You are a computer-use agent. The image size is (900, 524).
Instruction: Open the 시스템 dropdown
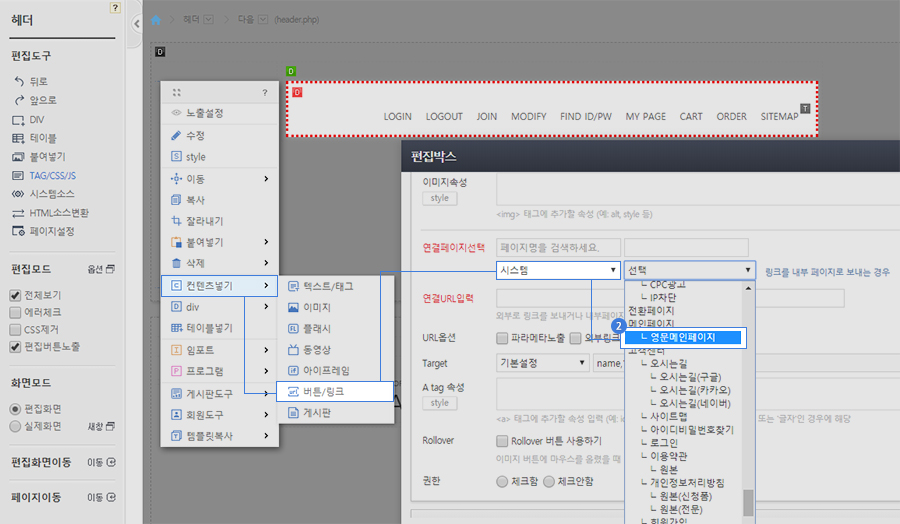pos(557,270)
